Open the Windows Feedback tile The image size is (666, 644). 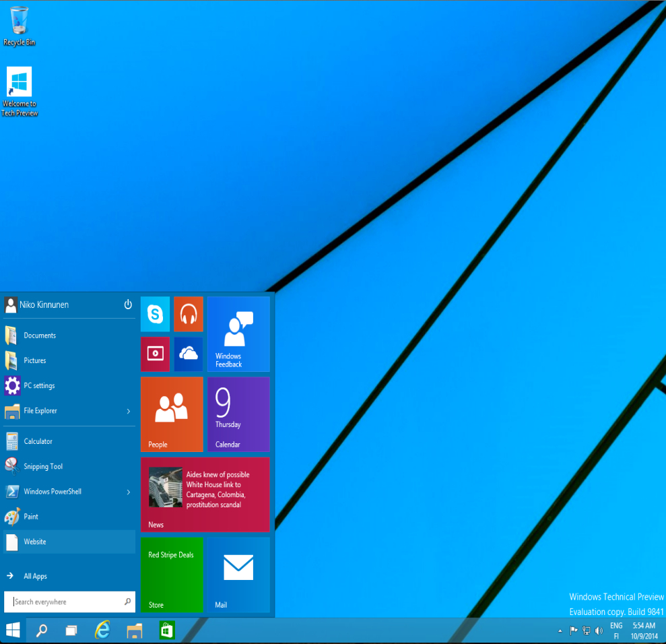coord(238,334)
